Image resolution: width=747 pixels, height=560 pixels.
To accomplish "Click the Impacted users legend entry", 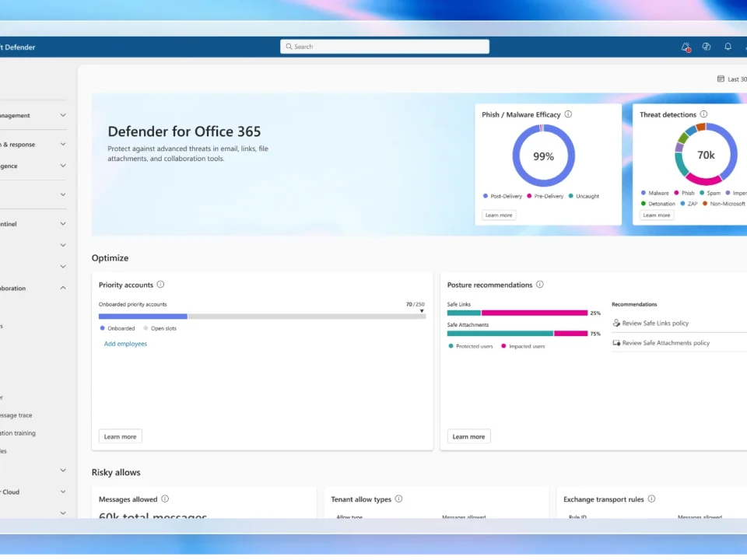I will click(523, 346).
